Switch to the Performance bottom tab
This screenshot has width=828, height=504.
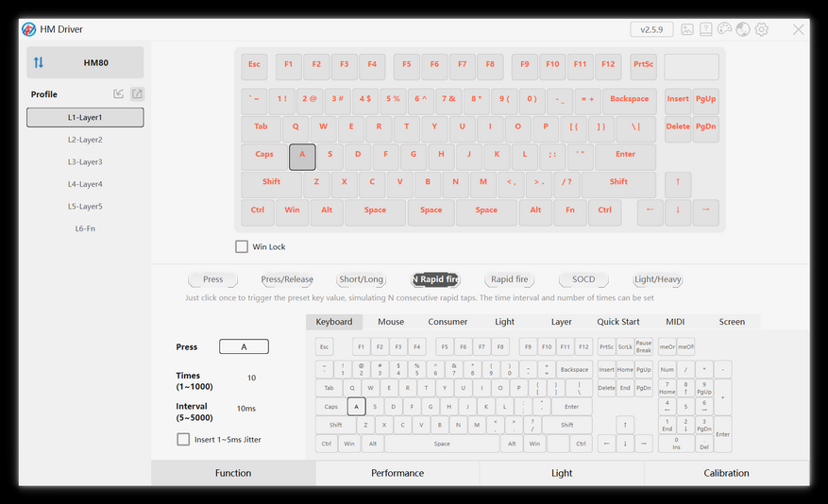[397, 473]
